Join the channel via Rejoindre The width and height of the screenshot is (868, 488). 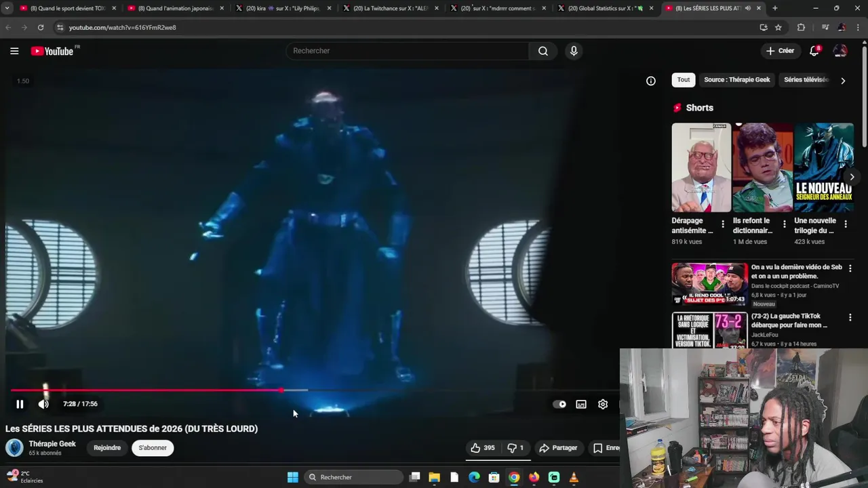[107, 448]
